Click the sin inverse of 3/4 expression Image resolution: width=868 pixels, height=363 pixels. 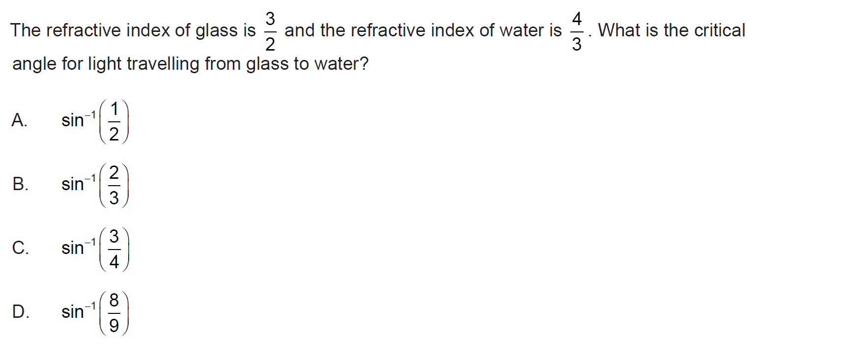94,249
